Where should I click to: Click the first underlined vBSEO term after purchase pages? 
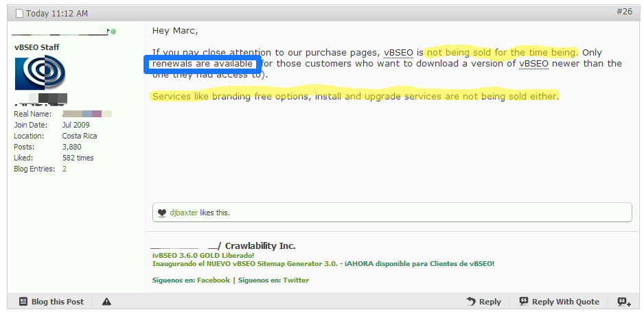point(398,53)
